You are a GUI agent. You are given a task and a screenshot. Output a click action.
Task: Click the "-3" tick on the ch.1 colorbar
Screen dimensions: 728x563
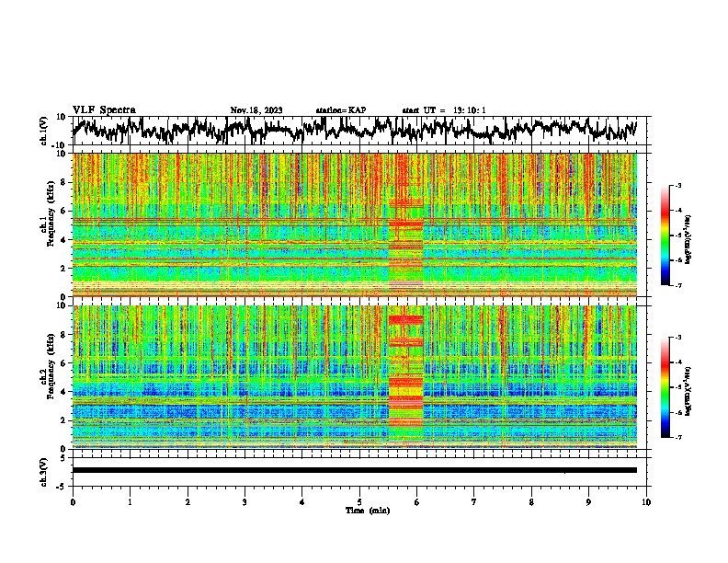[x=678, y=185]
